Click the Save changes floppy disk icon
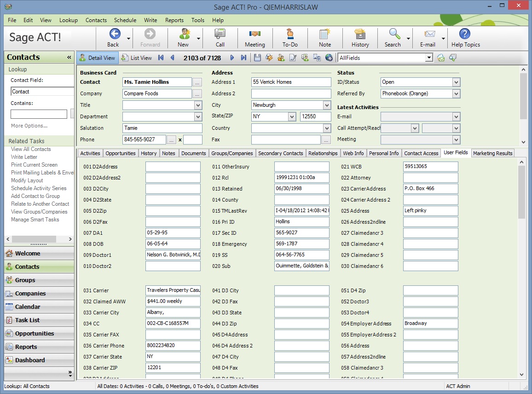 click(x=258, y=58)
